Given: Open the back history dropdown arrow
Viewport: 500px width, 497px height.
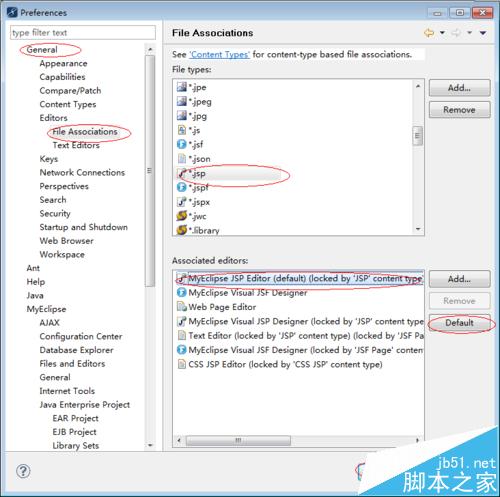Looking at the screenshot, I should (x=442, y=33).
